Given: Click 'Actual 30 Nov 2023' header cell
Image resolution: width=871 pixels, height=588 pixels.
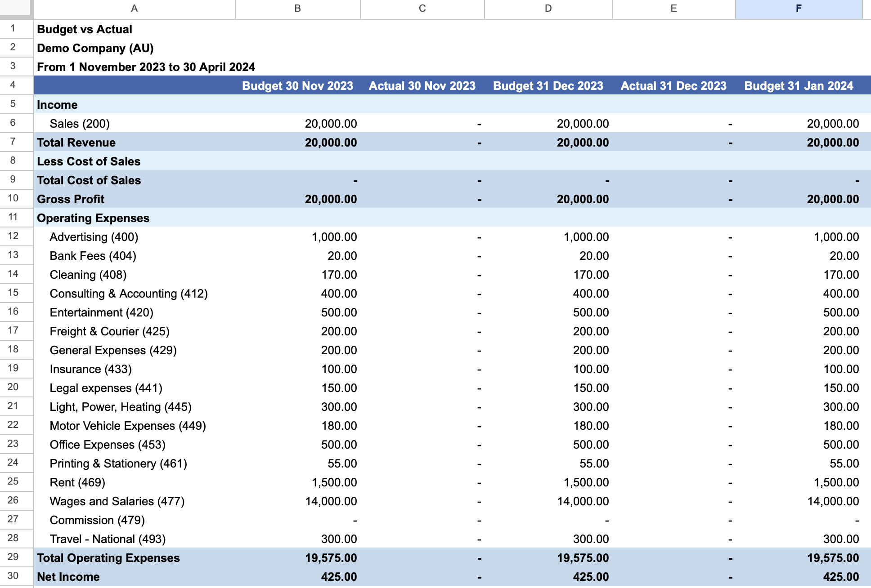Looking at the screenshot, I should 422,86.
